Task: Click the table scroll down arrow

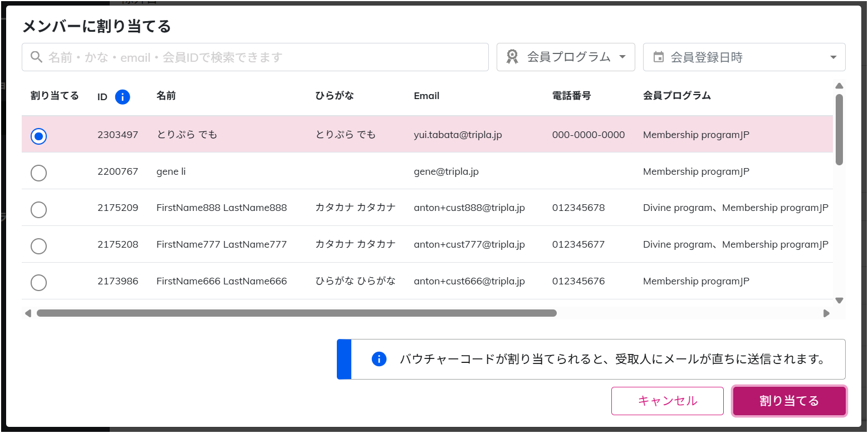Action: click(x=839, y=301)
